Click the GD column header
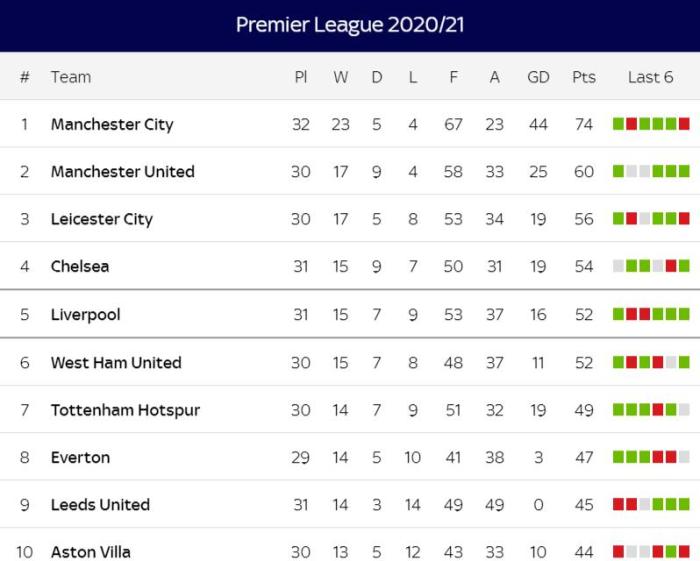The width and height of the screenshot is (700, 561). coord(538,77)
